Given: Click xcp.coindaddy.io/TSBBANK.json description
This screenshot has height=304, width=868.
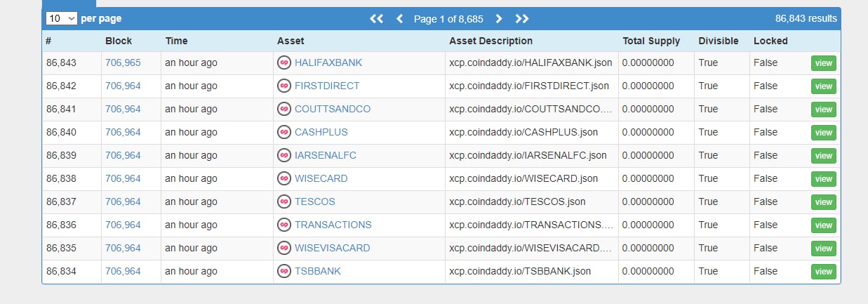Looking at the screenshot, I should (520, 271).
